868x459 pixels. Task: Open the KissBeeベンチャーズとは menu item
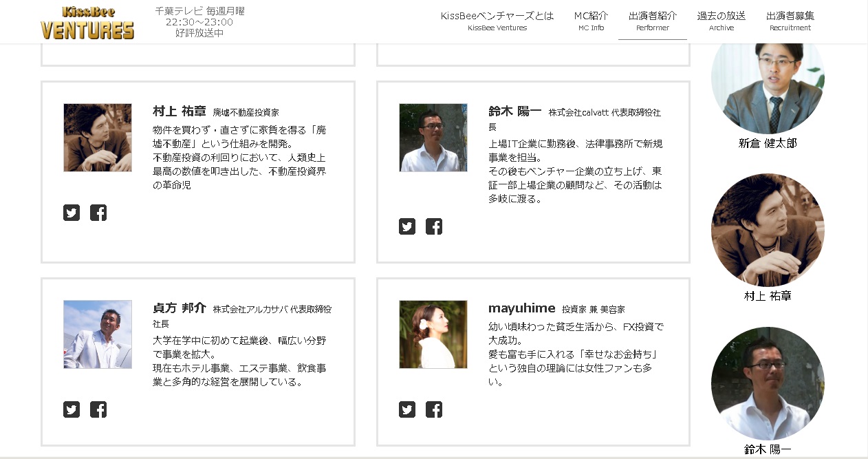pos(497,21)
